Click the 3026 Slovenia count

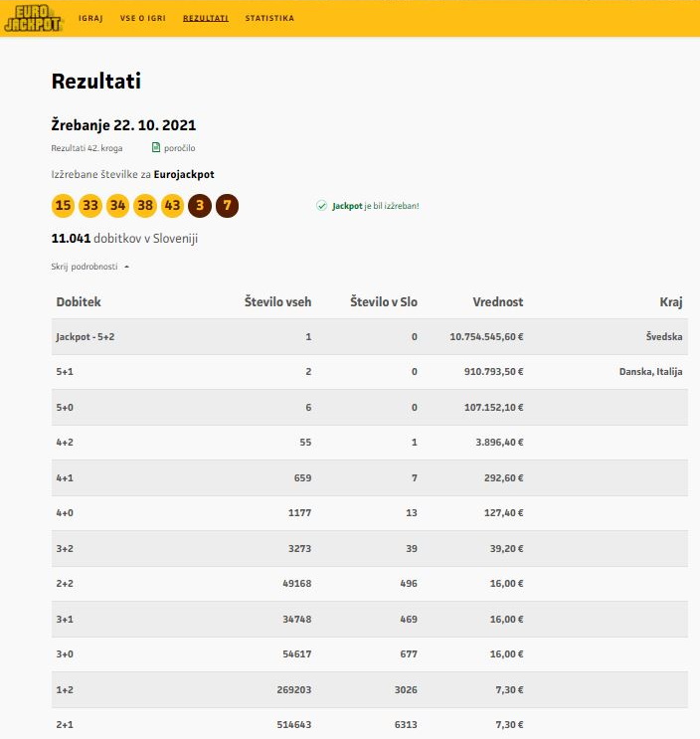pyautogui.click(x=406, y=690)
